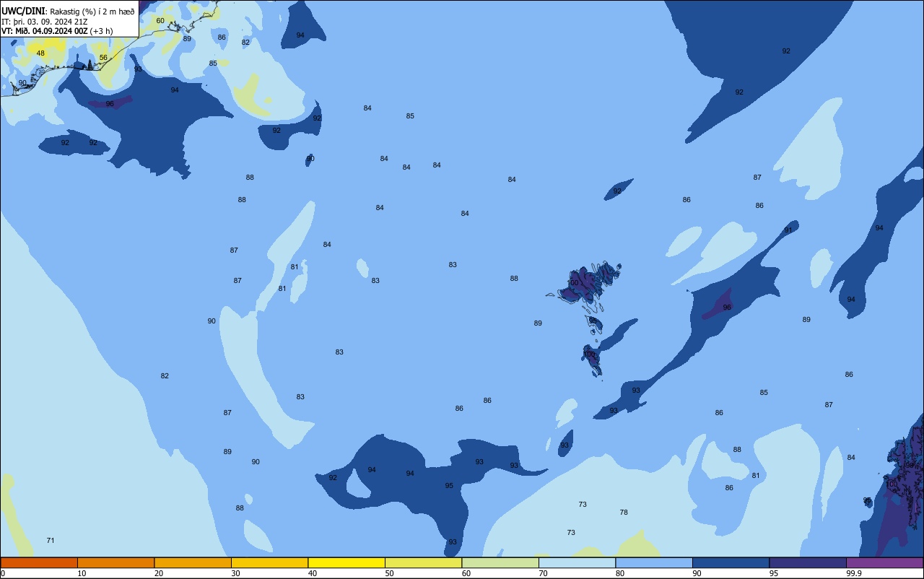924x579 pixels.
Task: Click the UWC/DINI title text
Action: pyautogui.click(x=23, y=11)
